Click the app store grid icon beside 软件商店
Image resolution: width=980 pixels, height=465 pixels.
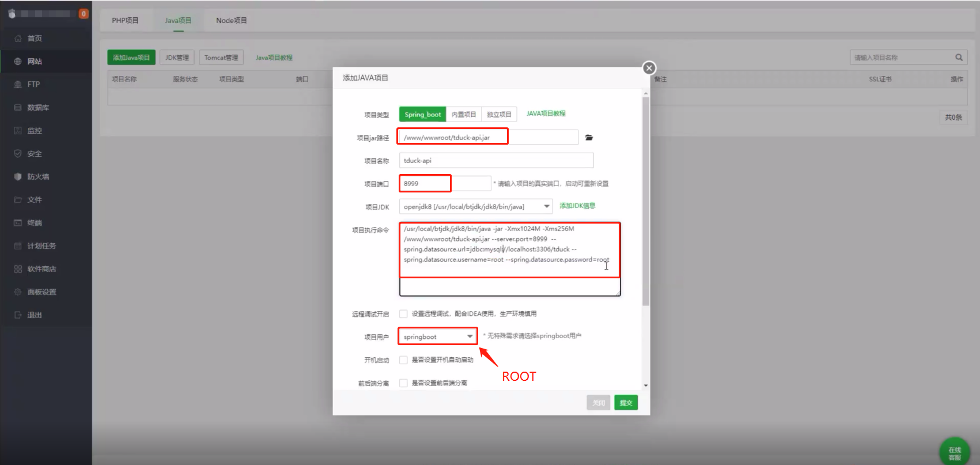tap(18, 269)
